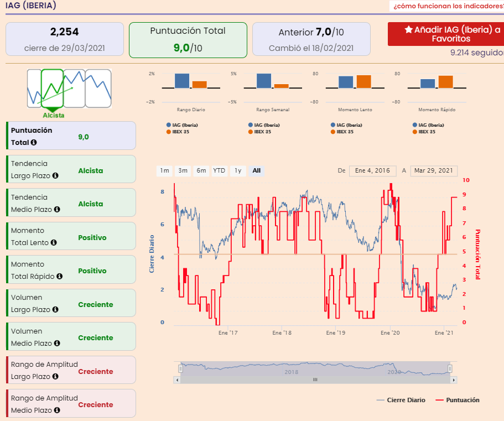Select 1m range
This screenshot has height=421, width=504.
[x=164, y=170]
